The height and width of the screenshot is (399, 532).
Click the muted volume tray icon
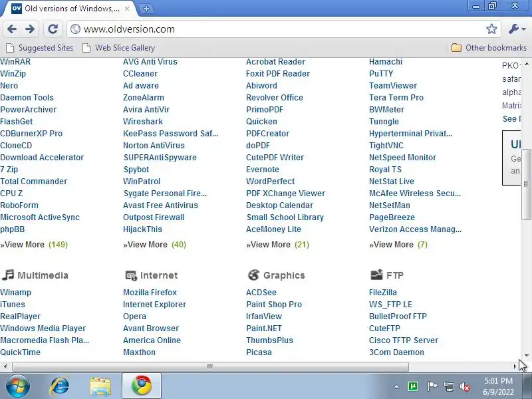[464, 386]
